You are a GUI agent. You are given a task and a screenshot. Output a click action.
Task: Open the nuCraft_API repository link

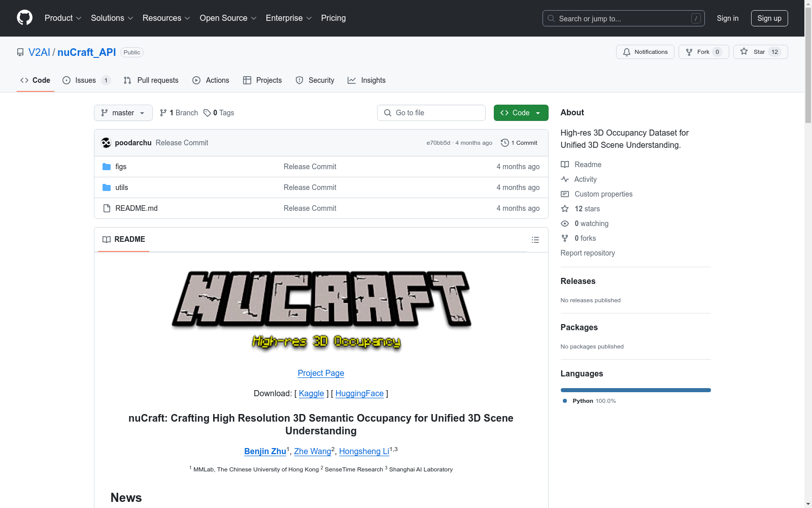click(x=87, y=52)
